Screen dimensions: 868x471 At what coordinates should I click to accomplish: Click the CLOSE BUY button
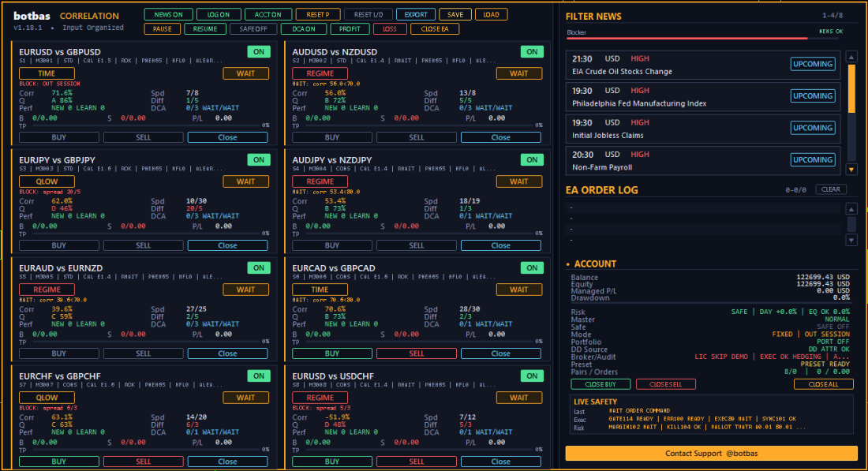tap(600, 384)
